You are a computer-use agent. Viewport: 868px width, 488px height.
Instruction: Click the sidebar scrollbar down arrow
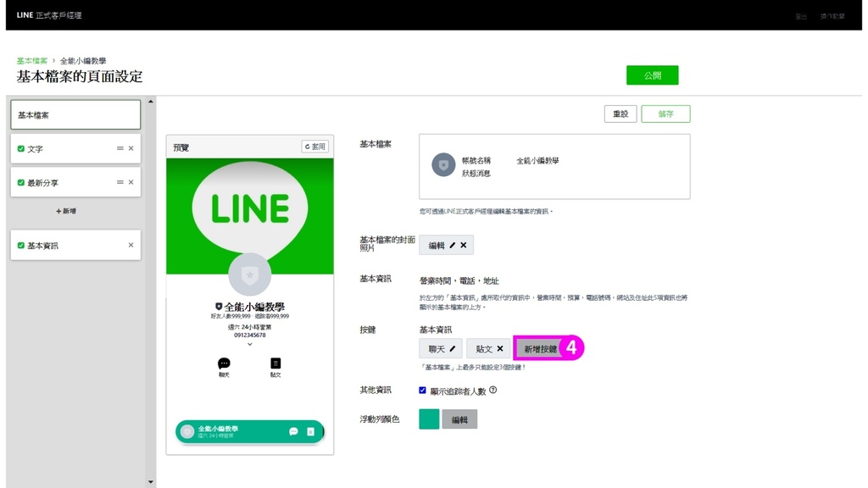click(x=151, y=482)
